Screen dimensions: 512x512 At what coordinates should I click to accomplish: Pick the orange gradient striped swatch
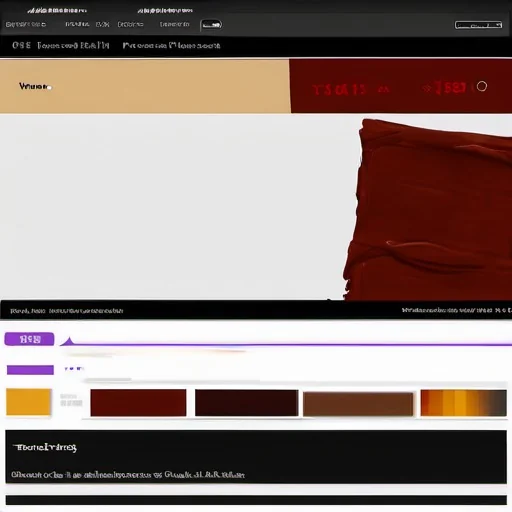pyautogui.click(x=464, y=403)
